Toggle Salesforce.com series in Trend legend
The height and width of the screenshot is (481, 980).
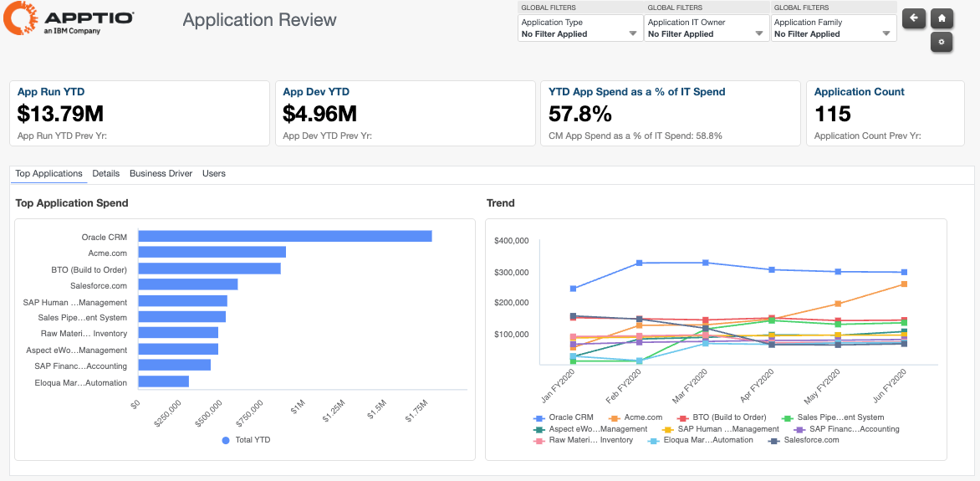point(804,440)
